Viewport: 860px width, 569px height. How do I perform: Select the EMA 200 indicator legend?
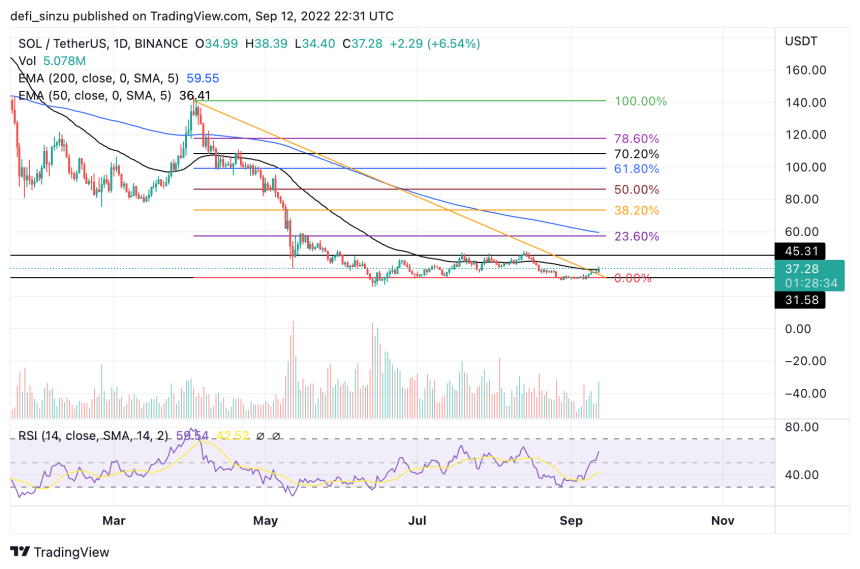tap(118, 78)
